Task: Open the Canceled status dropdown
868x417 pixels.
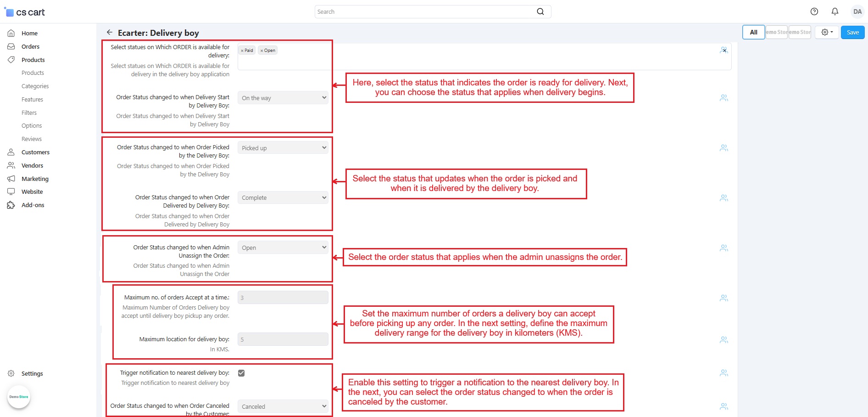Action: point(283,406)
